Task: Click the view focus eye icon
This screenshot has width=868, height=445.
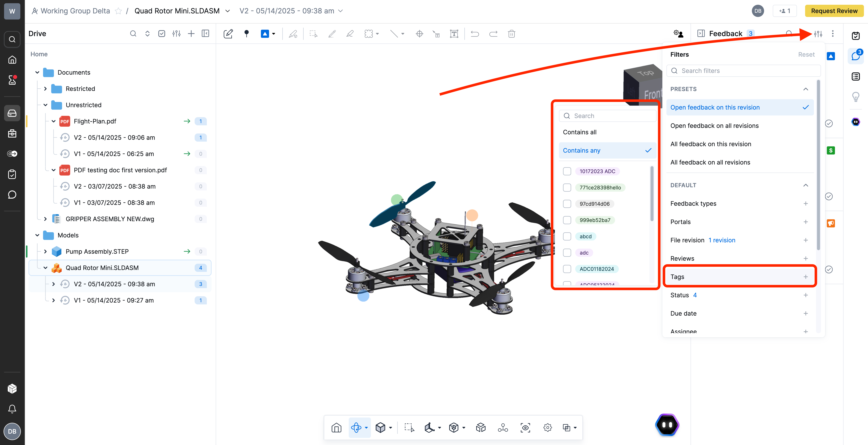Action: click(525, 428)
